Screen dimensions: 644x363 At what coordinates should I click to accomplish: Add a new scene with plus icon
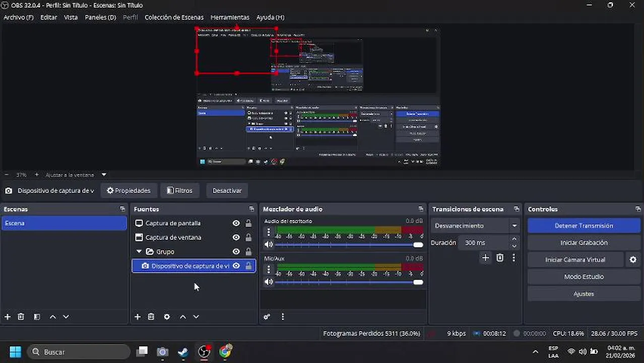8,317
